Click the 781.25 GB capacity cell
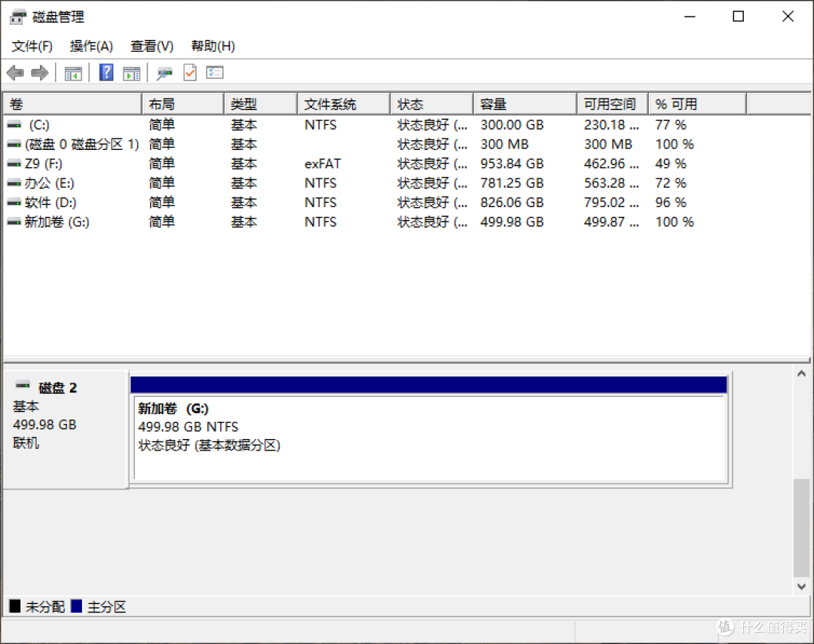Viewport: 814px width, 644px height. tap(512, 183)
